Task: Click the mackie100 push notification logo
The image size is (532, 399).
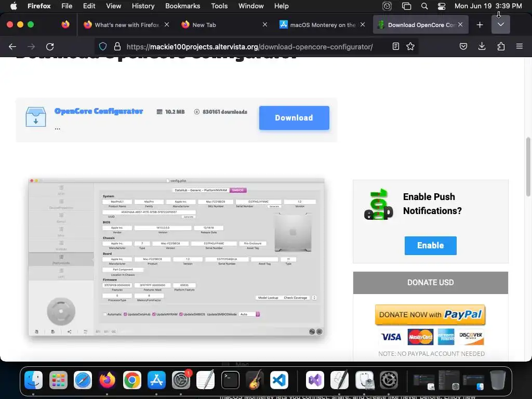Action: point(379,204)
